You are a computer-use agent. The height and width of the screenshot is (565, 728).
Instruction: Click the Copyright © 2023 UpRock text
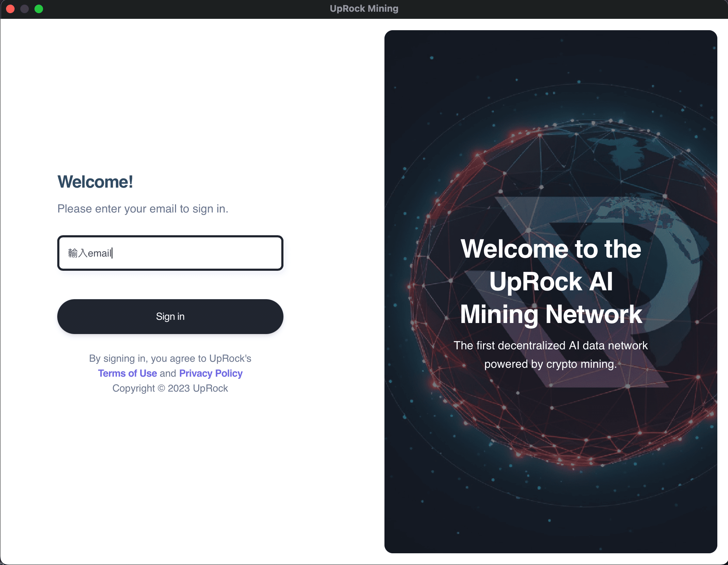(170, 388)
